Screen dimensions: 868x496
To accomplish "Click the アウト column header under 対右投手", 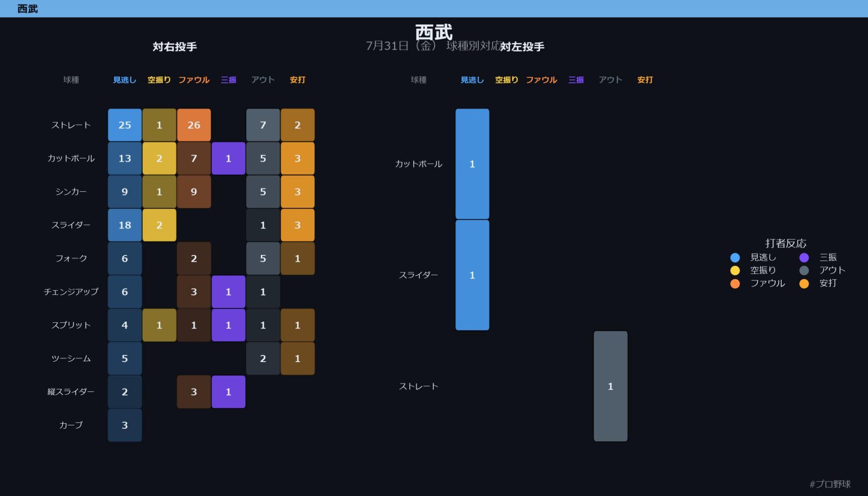I will tap(263, 80).
